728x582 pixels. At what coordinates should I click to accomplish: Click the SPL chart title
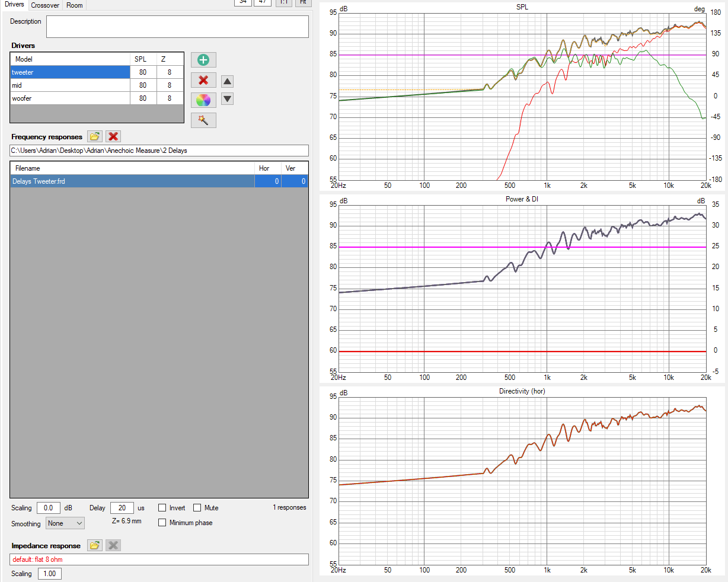point(522,7)
